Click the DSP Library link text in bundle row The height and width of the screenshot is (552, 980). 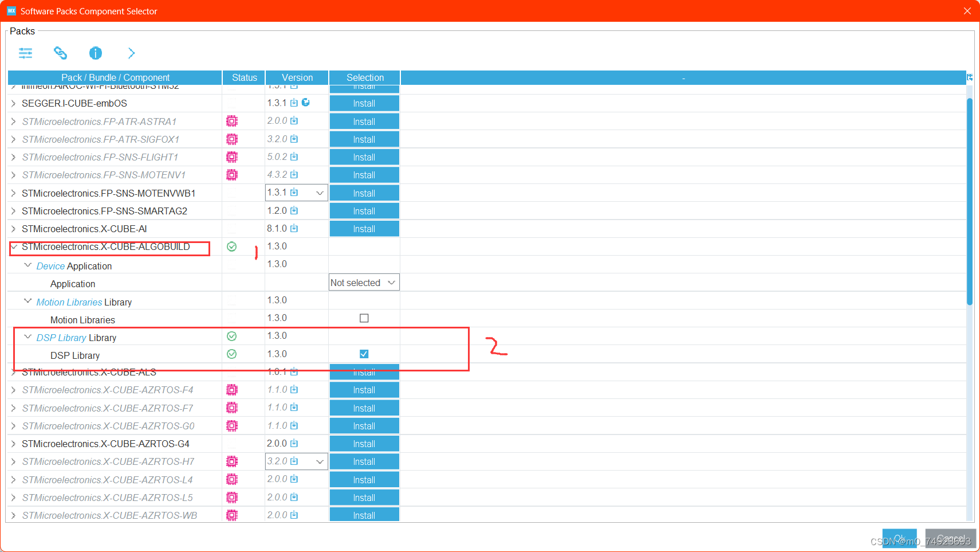[x=61, y=338]
